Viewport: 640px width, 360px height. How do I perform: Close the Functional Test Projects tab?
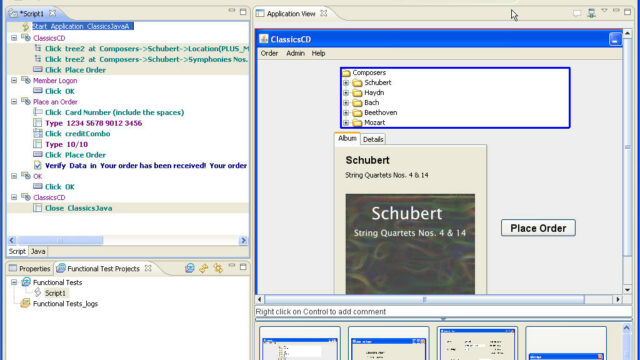point(148,268)
